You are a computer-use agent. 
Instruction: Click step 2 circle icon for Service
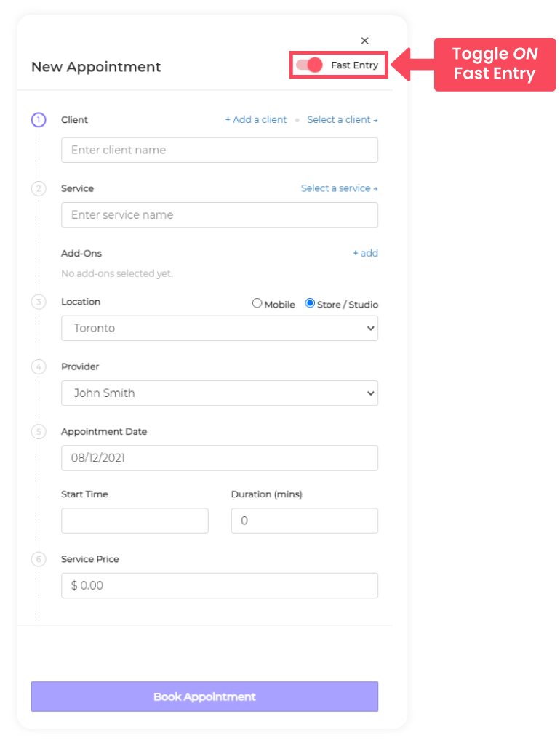coord(39,189)
